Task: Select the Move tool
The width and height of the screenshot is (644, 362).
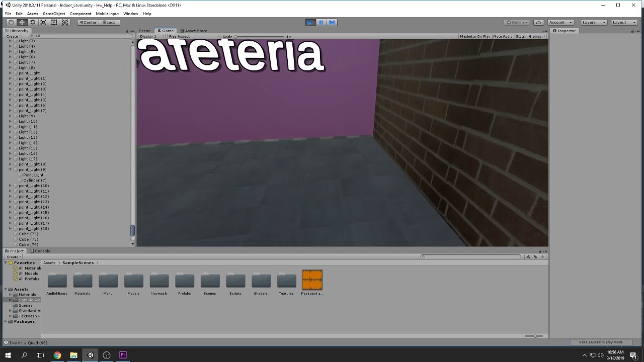Action: [x=22, y=22]
